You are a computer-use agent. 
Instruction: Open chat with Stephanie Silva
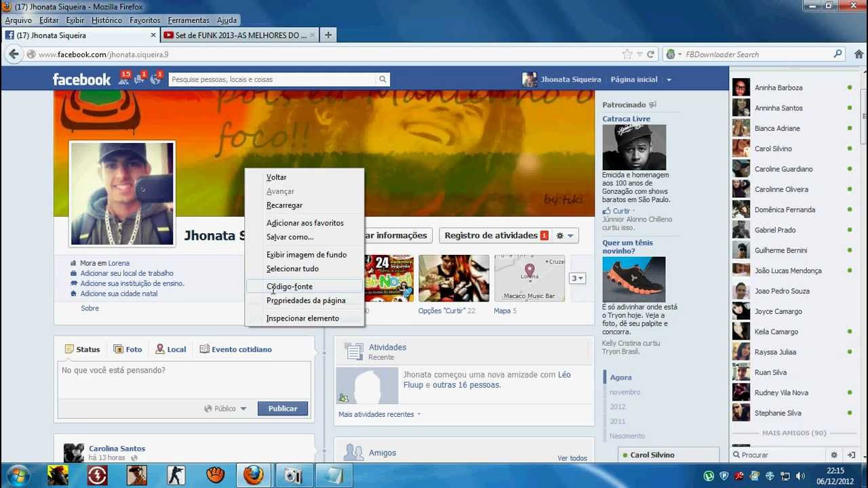pos(793,413)
